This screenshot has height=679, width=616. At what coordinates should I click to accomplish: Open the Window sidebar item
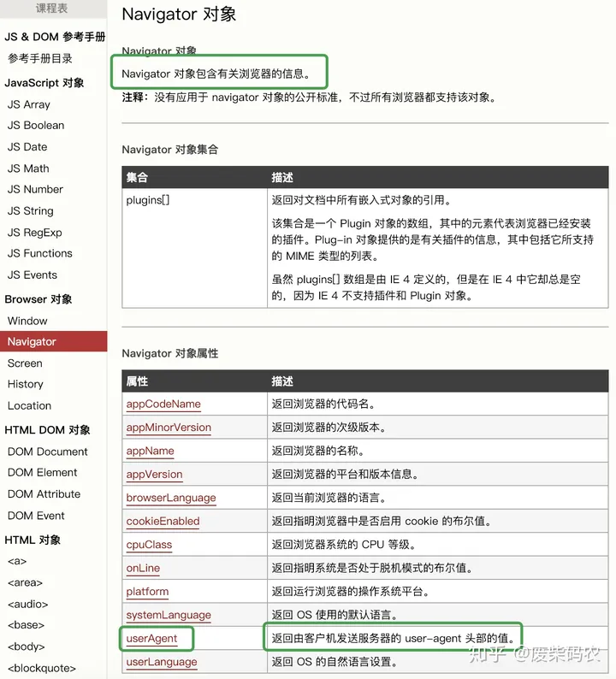point(27,321)
